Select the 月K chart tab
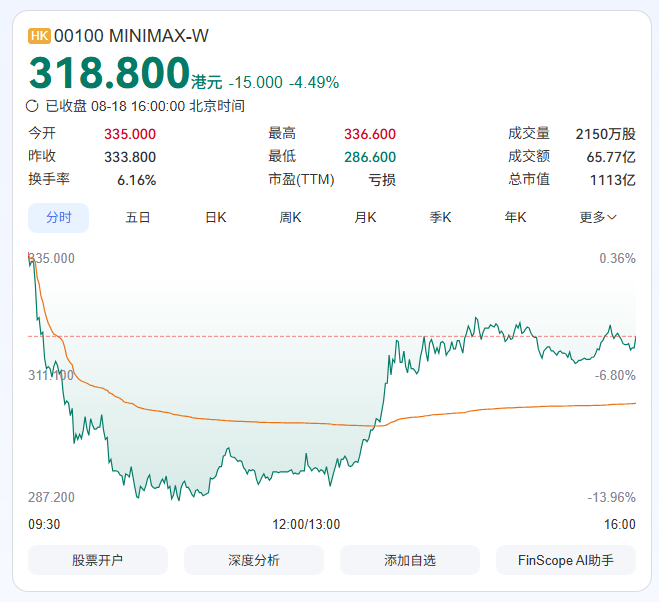Screen dimensions: 659x602 coord(365,218)
